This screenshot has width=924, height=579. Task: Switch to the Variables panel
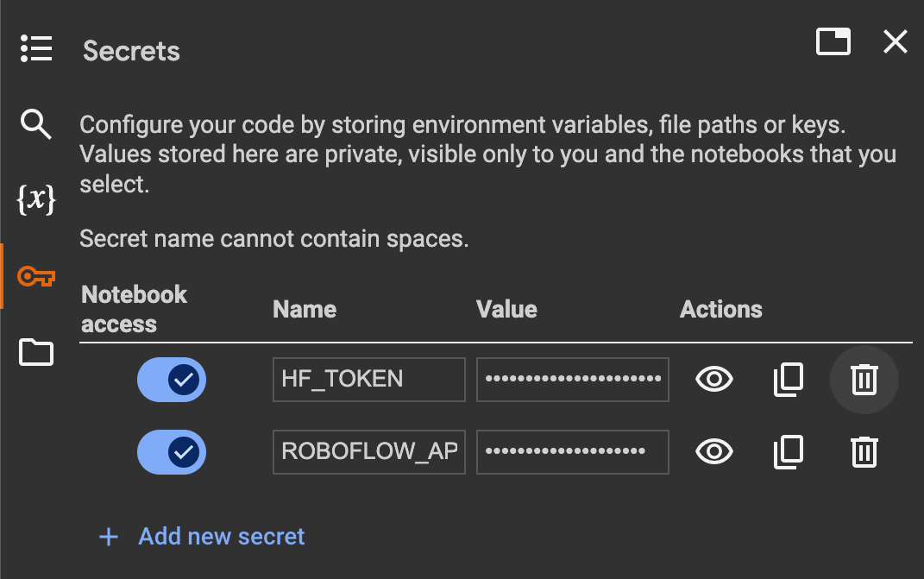[x=36, y=198]
